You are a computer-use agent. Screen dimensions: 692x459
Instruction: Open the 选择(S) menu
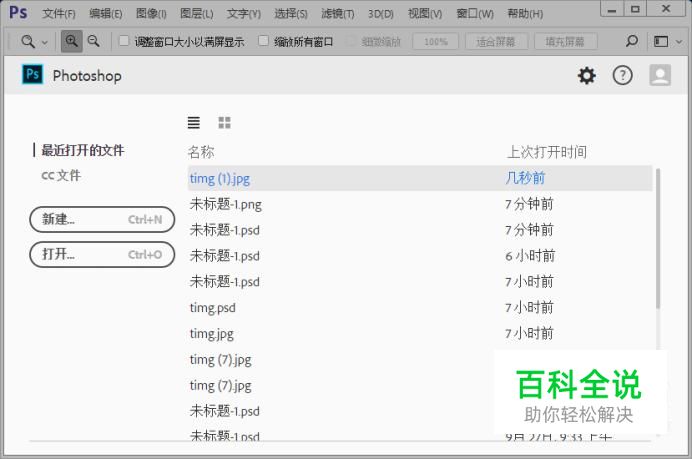[x=291, y=14]
